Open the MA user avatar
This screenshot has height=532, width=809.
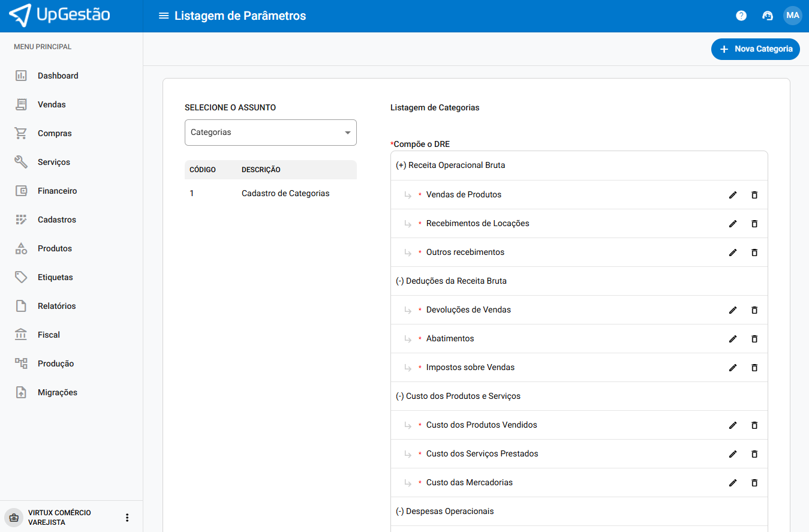[x=792, y=16]
